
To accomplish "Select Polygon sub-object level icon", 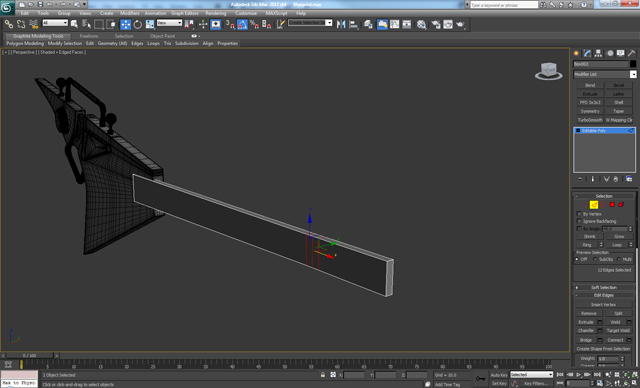I will [612, 204].
